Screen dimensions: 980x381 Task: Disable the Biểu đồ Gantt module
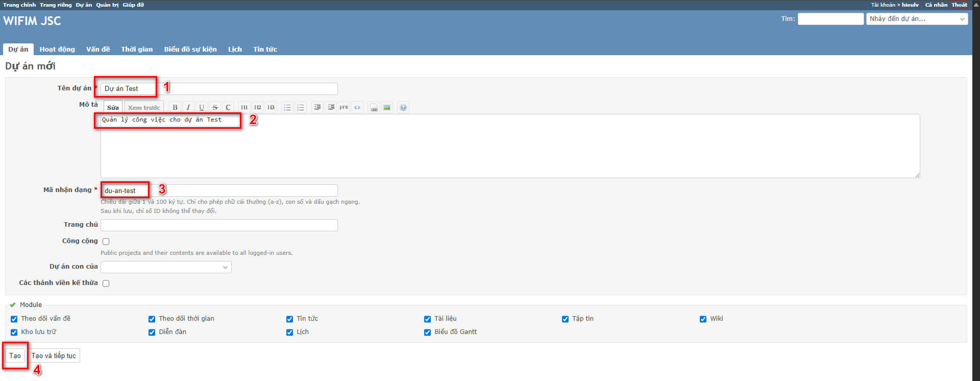click(x=427, y=332)
